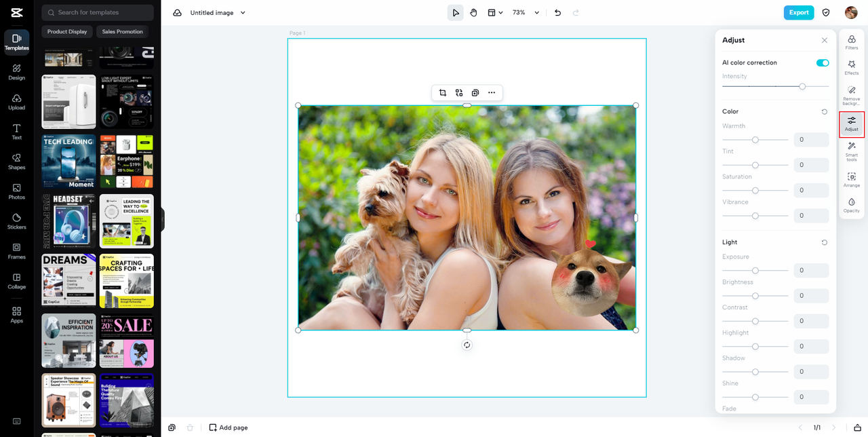Viewport: 868px width, 437px height.
Task: Close the Adjust panel
Action: click(825, 40)
